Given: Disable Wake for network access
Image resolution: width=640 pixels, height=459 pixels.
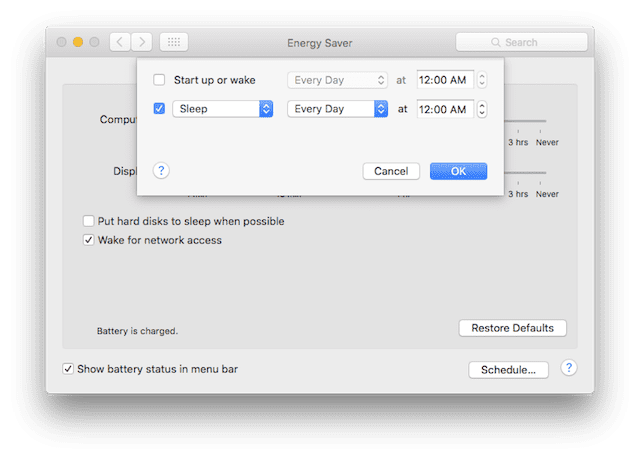Looking at the screenshot, I should pyautogui.click(x=88, y=240).
